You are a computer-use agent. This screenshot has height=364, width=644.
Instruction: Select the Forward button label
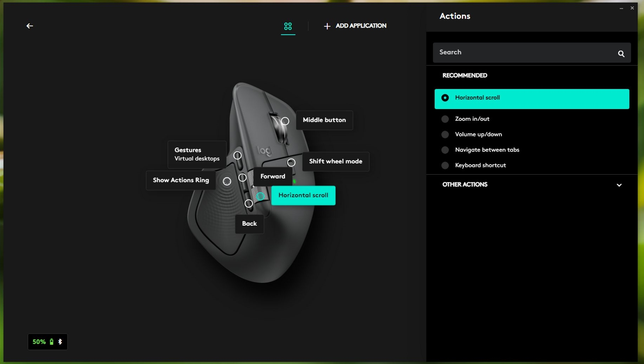pyautogui.click(x=273, y=177)
